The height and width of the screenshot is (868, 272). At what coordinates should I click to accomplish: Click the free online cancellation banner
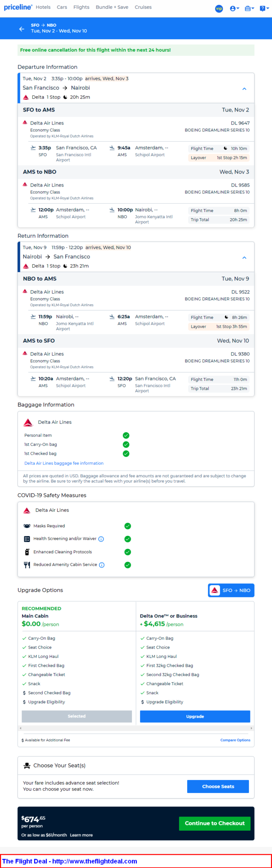point(136,50)
